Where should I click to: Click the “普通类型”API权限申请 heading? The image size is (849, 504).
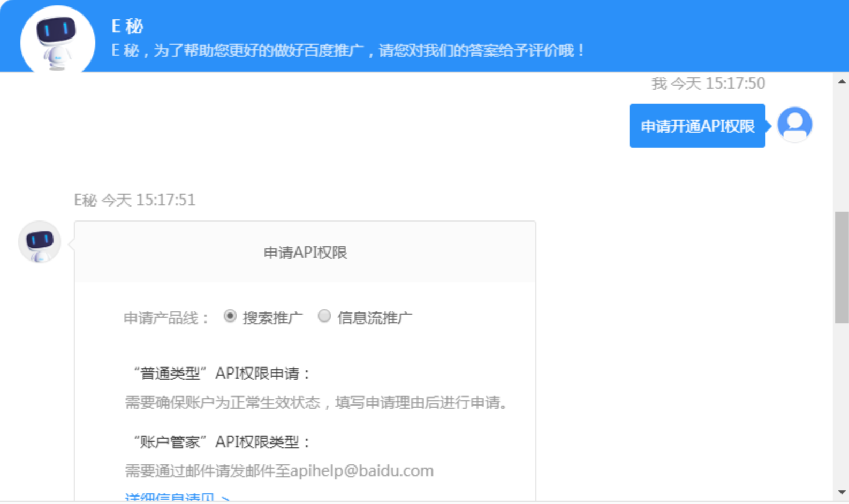[221, 373]
